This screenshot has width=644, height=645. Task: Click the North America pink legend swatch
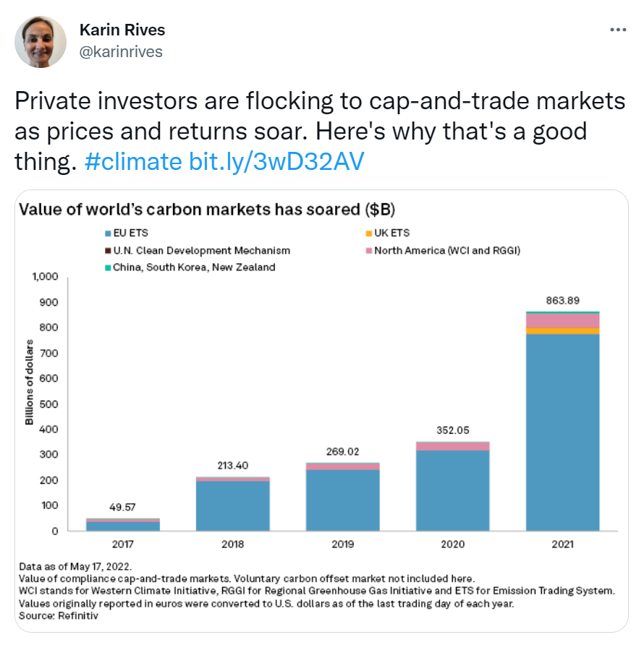(x=368, y=251)
